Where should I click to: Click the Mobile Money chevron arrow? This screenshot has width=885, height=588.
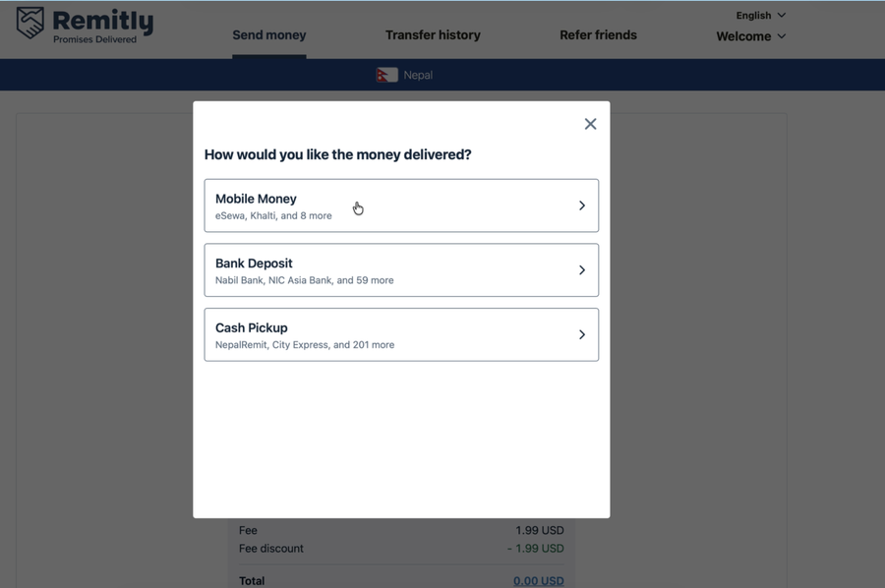click(x=582, y=206)
